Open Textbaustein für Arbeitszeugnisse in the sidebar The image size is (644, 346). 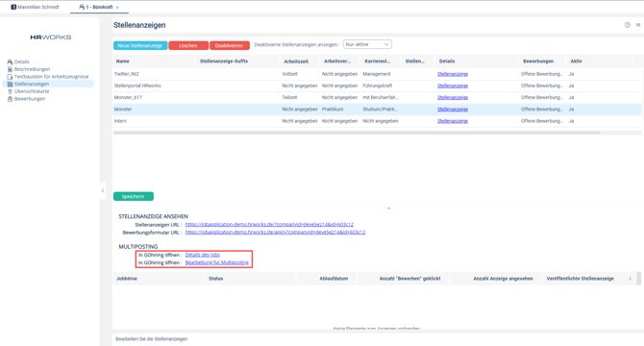(51, 76)
